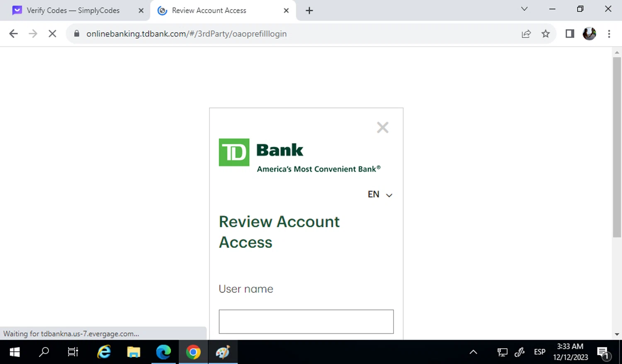
Task: Restore down the Chrome window
Action: point(580,9)
